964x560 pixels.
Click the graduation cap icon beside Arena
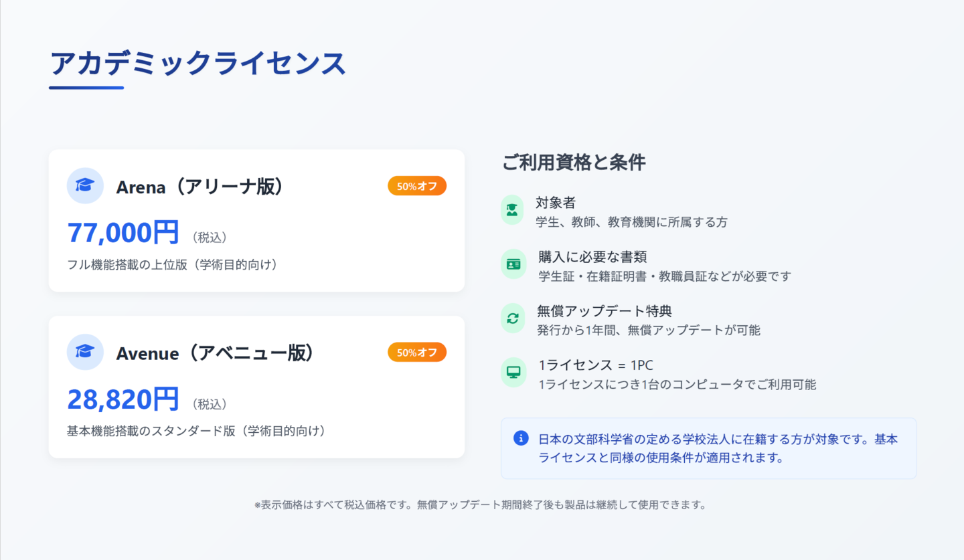coord(85,185)
